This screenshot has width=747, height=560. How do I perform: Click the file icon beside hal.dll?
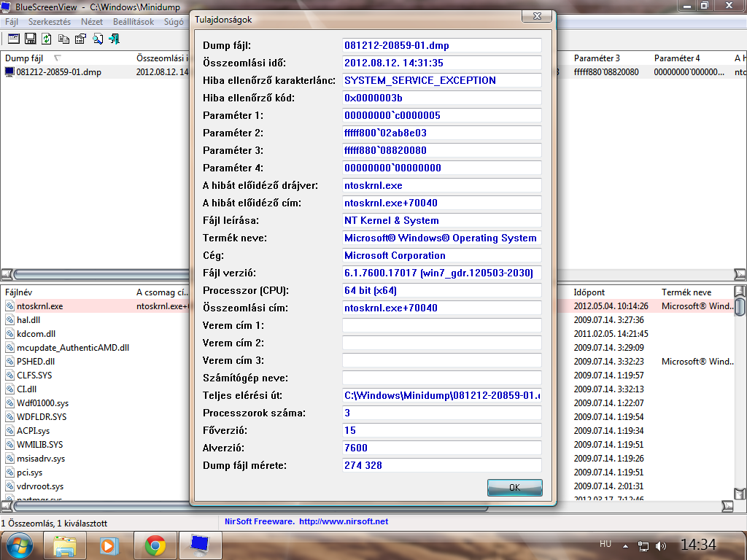9,320
